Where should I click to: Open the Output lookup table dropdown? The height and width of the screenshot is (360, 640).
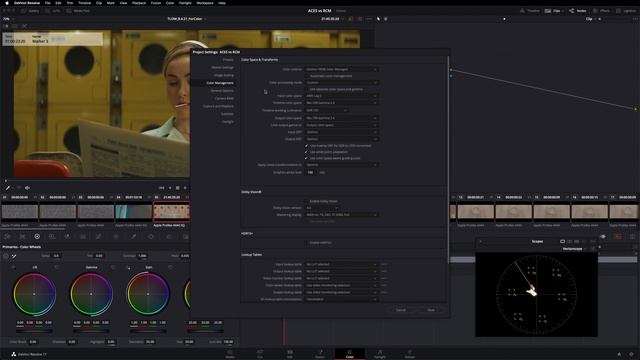coord(342,271)
